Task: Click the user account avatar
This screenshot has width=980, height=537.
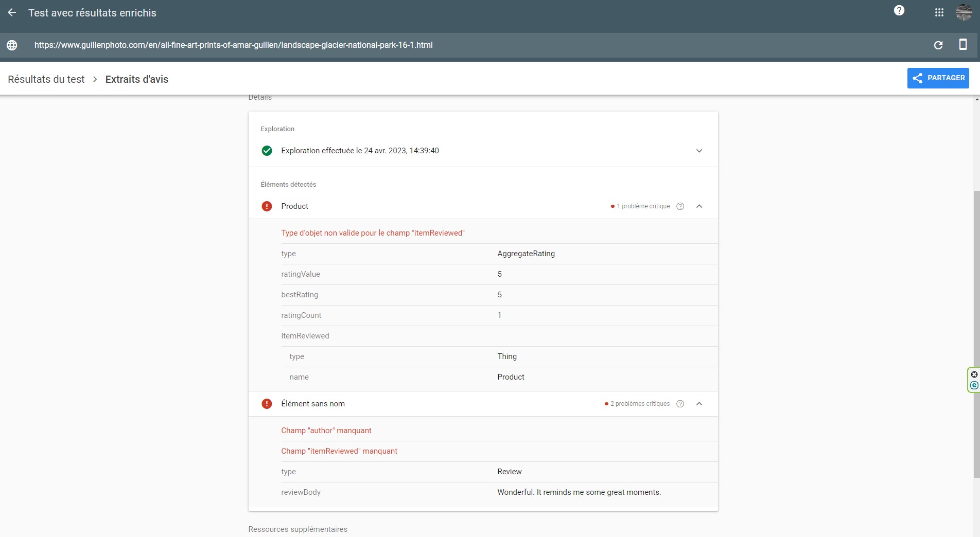Action: (x=964, y=12)
